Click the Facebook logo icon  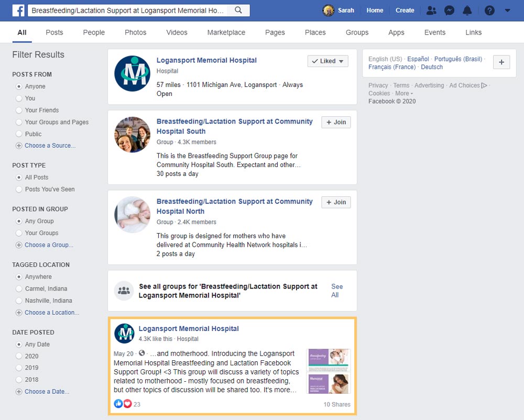(x=19, y=10)
